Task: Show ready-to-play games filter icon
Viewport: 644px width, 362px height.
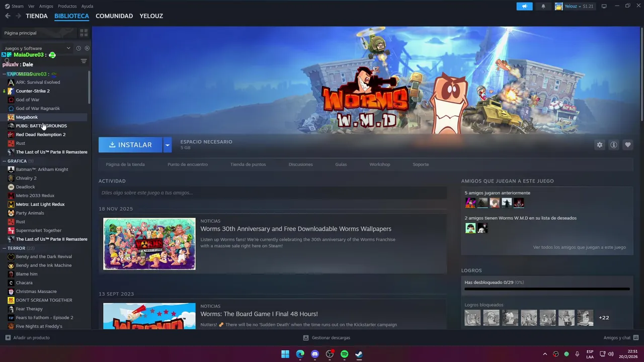Action: click(x=87, y=48)
